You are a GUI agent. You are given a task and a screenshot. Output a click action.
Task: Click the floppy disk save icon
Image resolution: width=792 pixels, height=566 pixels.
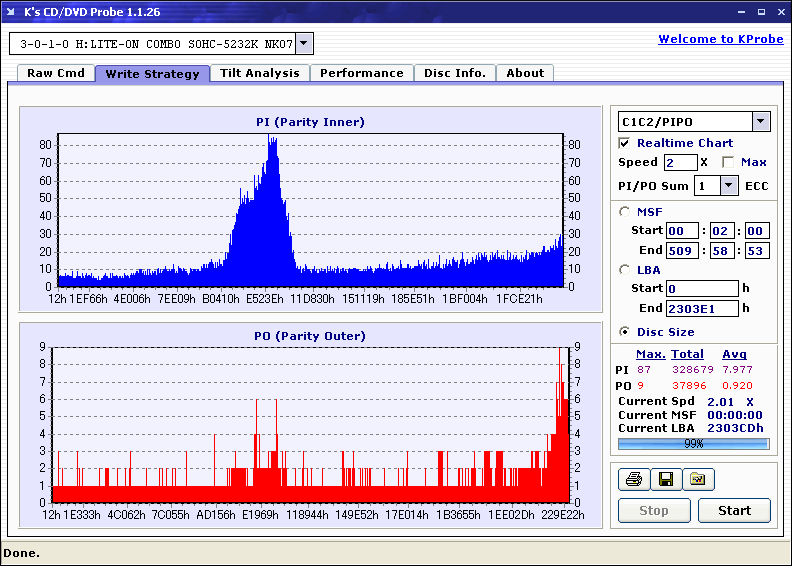pyautogui.click(x=665, y=480)
